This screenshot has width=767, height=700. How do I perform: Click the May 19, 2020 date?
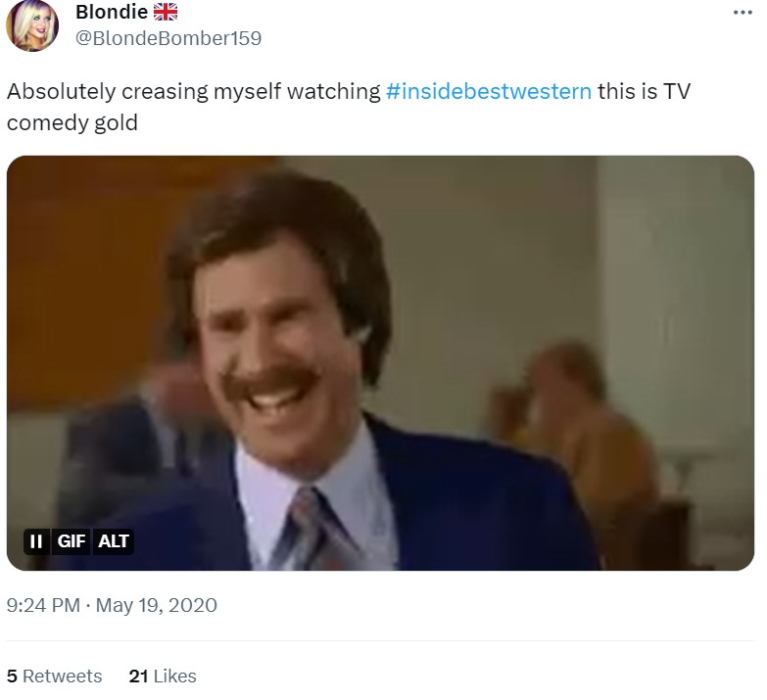(159, 606)
